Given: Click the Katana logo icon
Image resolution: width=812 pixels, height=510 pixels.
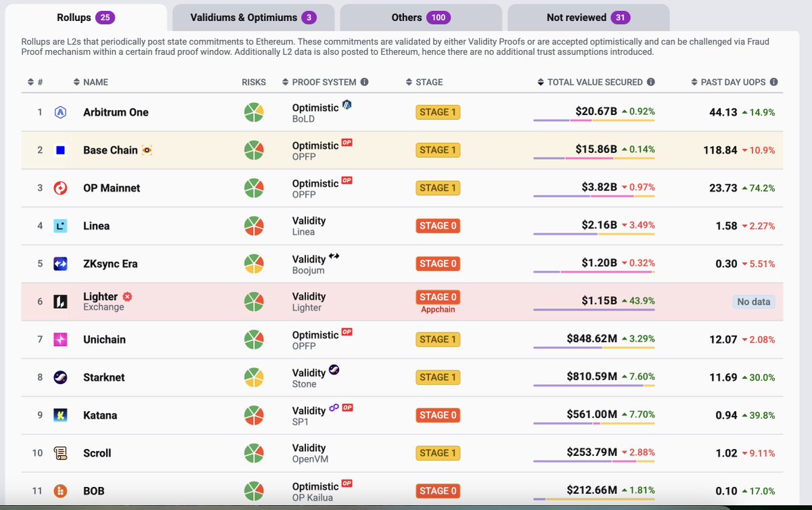Looking at the screenshot, I should coord(60,415).
